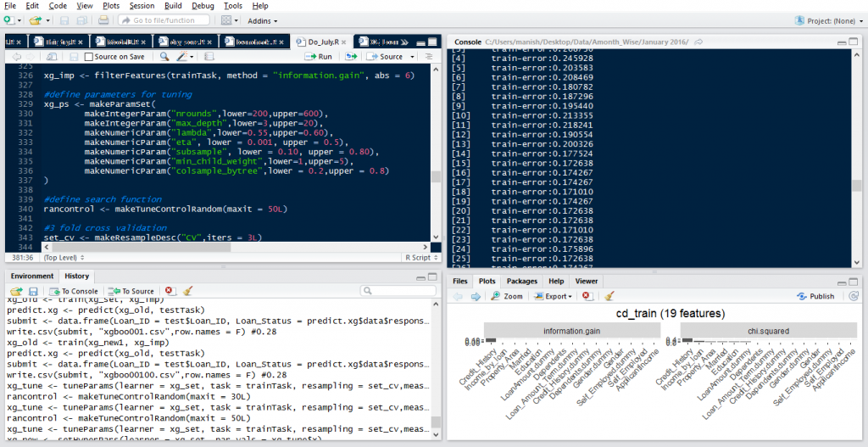Click the print icon in main toolbar
Screen dimensions: 868x447
point(105,20)
